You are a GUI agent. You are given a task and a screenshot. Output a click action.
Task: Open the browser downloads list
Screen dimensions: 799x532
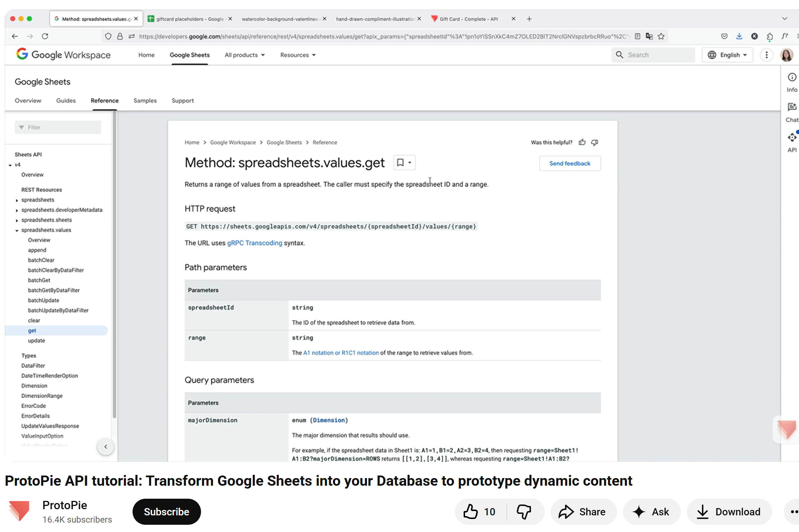click(739, 36)
